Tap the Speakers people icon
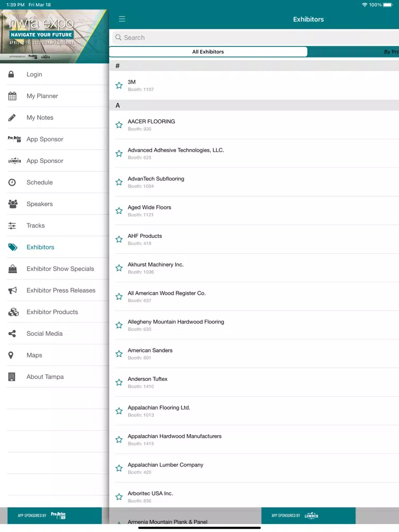399x532 pixels. tap(13, 204)
